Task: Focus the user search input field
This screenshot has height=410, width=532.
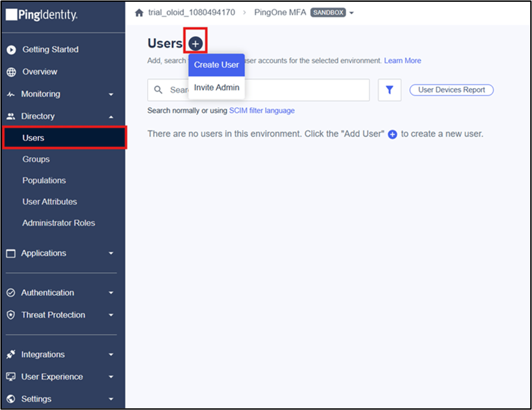Action: tap(259, 90)
